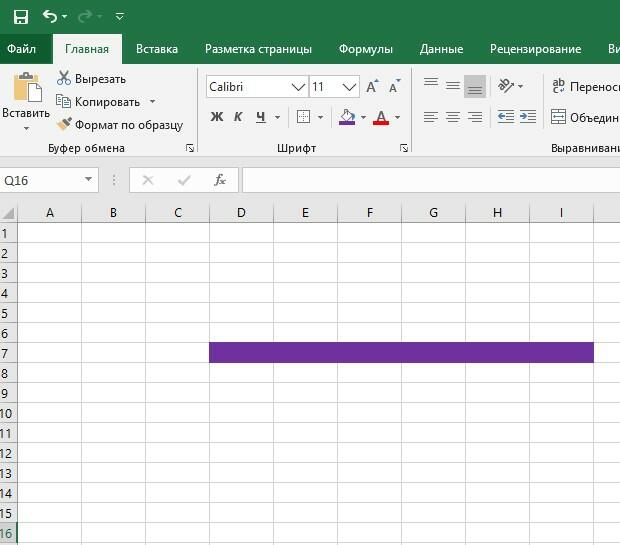The width and height of the screenshot is (620, 545).
Task: Decrease font size with small A
Action: click(395, 87)
